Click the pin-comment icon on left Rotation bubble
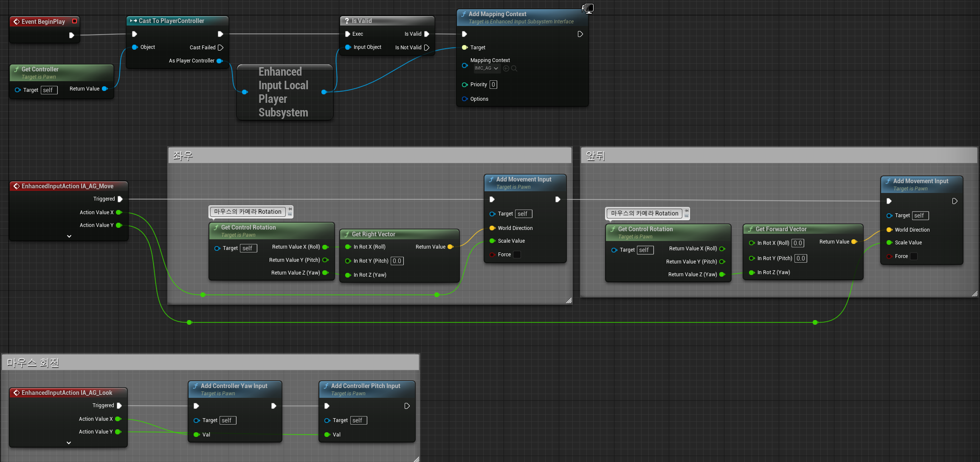Viewport: 980px width, 462px height. [290, 209]
